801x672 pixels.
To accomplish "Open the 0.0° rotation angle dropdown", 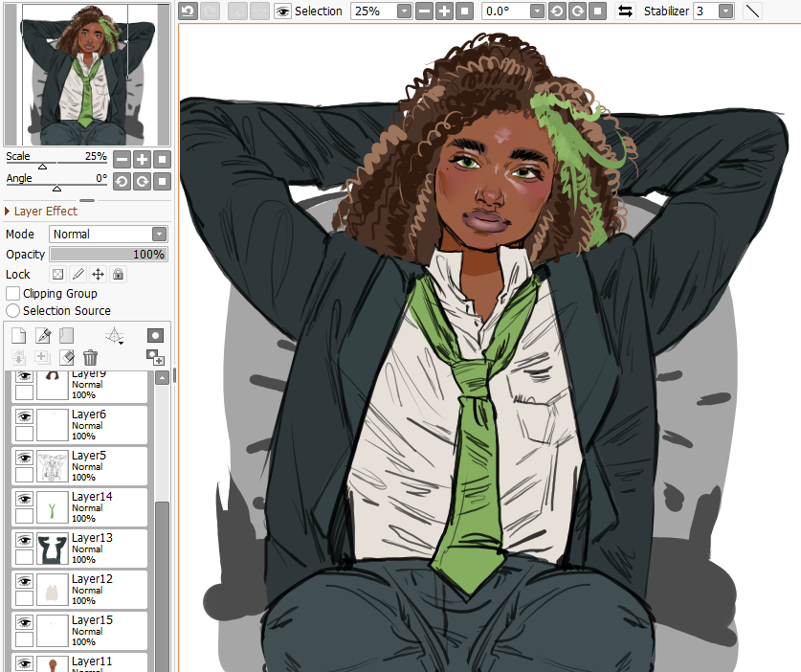I will 537,11.
